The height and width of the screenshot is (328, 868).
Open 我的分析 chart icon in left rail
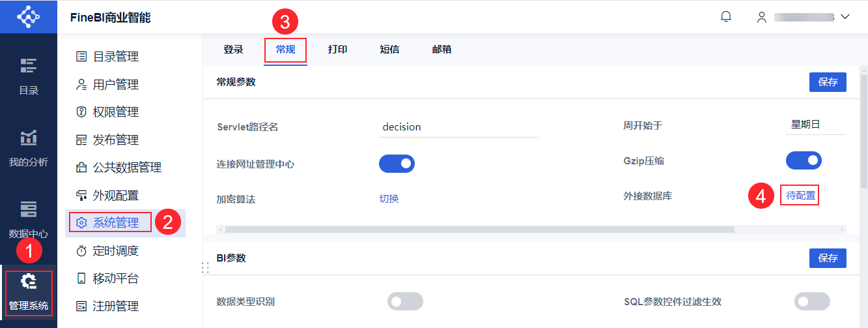[x=28, y=138]
